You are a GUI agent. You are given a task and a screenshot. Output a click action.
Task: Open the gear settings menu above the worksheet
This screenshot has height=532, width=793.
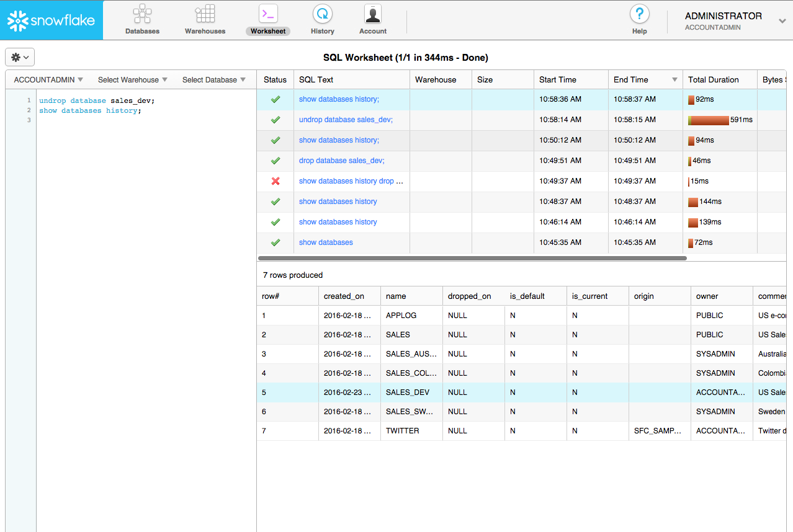click(x=20, y=57)
